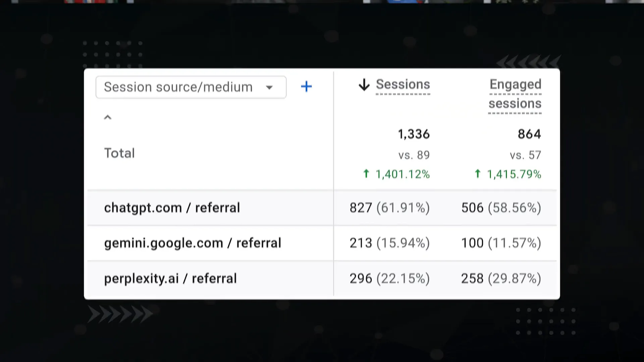The width and height of the screenshot is (644, 362).
Task: Toggle sort order on Sessions column
Action: click(403, 84)
